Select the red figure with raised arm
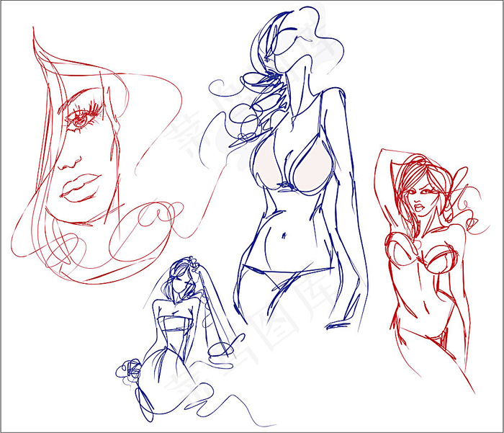Viewport: 504px width, 433px height. [x=432, y=270]
